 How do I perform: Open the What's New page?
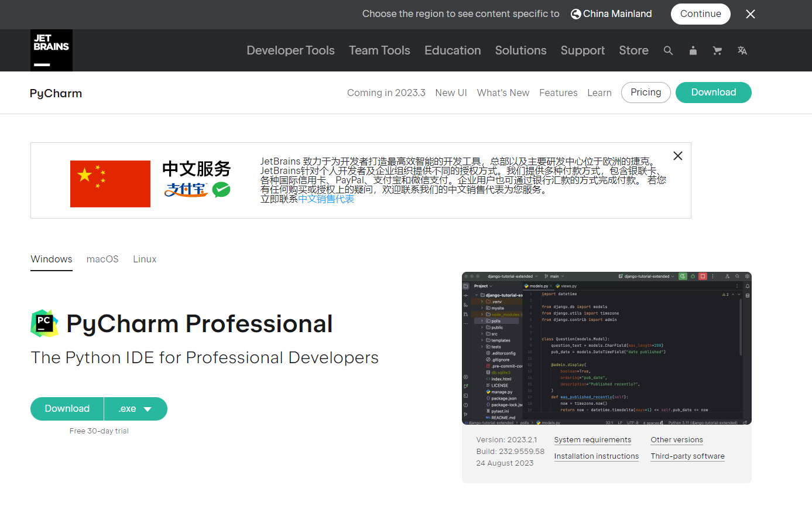(x=503, y=93)
